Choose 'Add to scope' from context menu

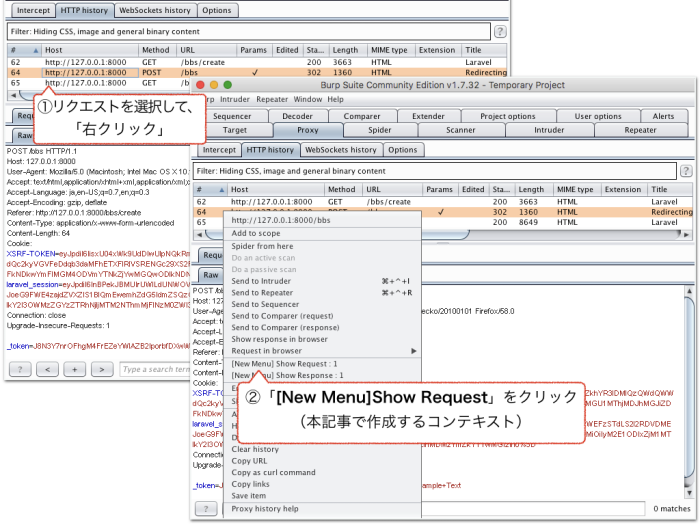[322, 233]
